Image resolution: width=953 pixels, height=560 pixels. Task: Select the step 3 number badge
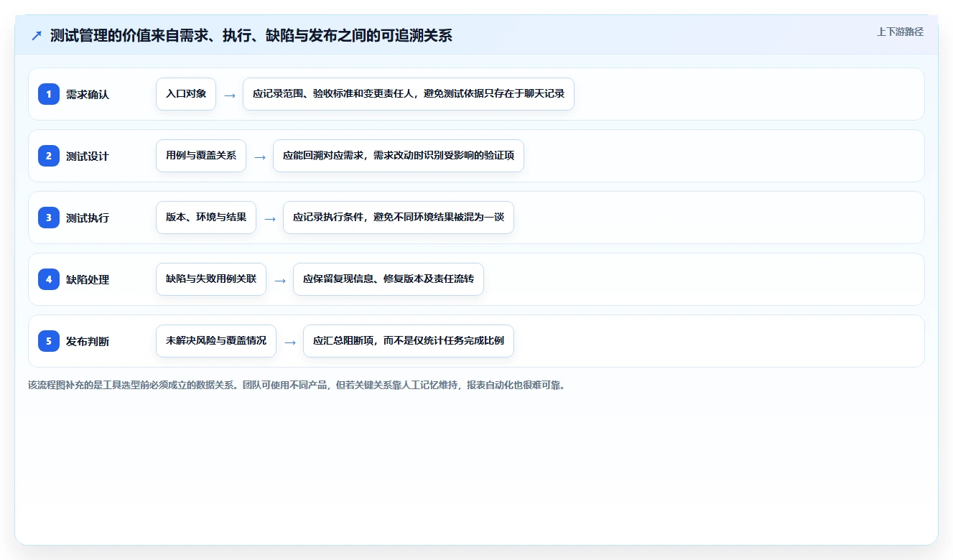[x=49, y=218]
